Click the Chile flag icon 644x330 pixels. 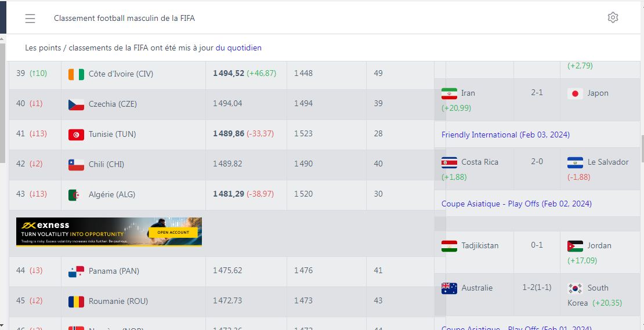click(76, 165)
